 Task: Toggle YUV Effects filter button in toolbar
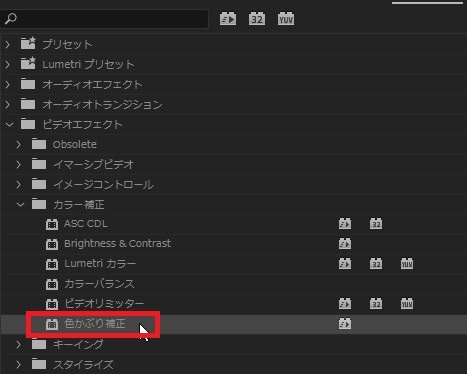286,19
